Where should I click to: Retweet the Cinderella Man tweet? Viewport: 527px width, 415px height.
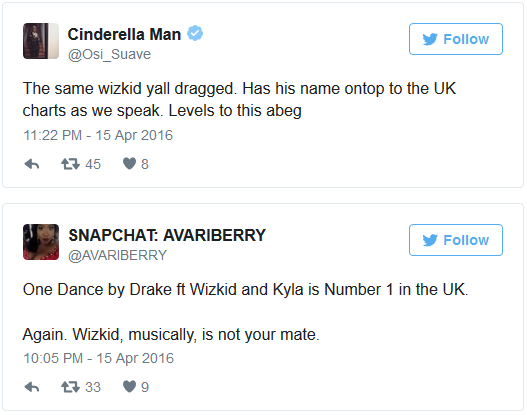click(70, 164)
